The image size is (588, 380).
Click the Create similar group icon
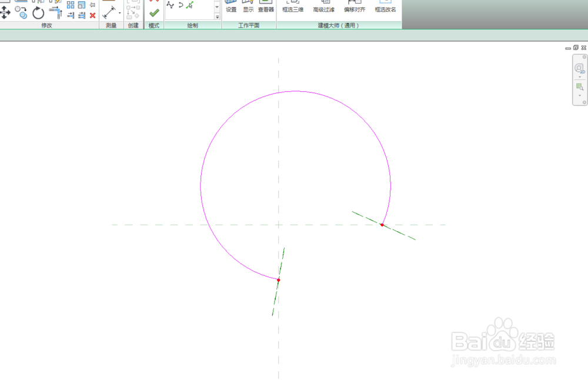tap(133, 12)
